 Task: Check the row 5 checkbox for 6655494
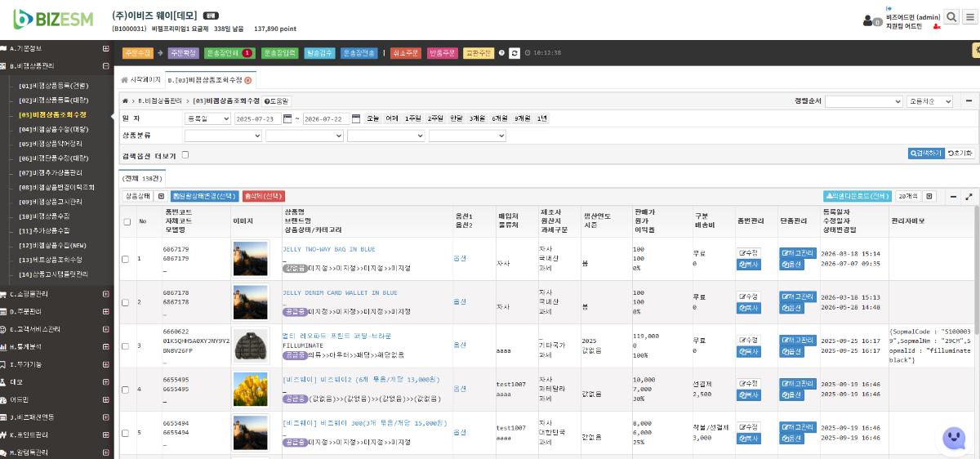tap(126, 432)
